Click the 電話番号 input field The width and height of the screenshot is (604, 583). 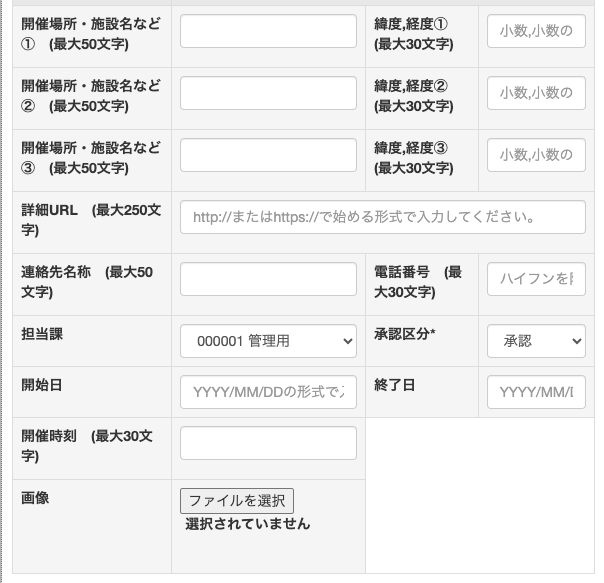[x=536, y=279]
